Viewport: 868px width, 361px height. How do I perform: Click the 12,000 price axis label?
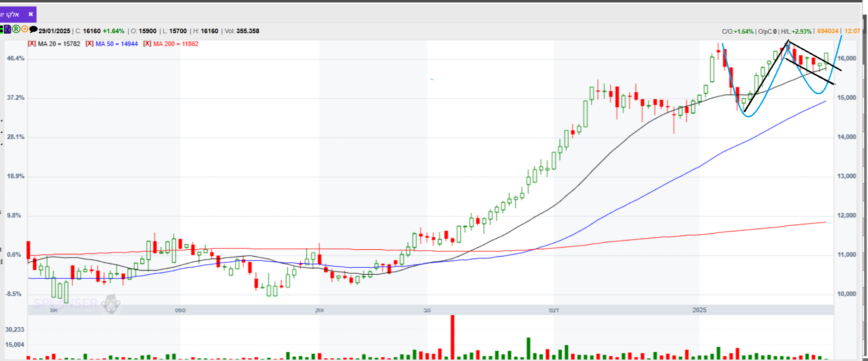[x=847, y=215]
